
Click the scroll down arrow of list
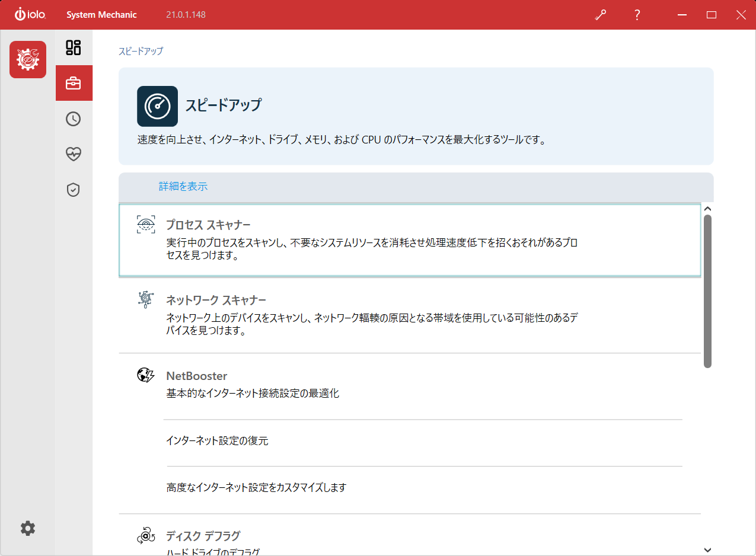[x=707, y=549]
